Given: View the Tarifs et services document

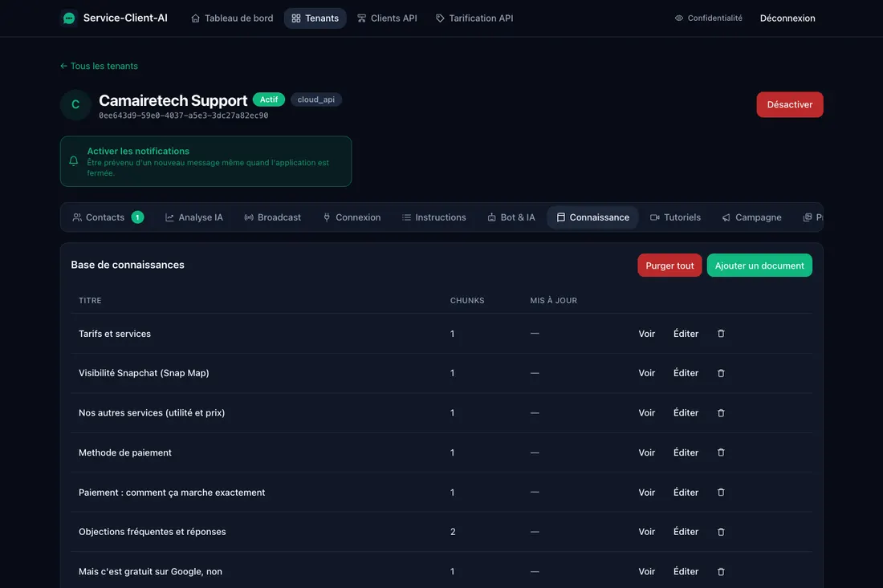Looking at the screenshot, I should 646,334.
